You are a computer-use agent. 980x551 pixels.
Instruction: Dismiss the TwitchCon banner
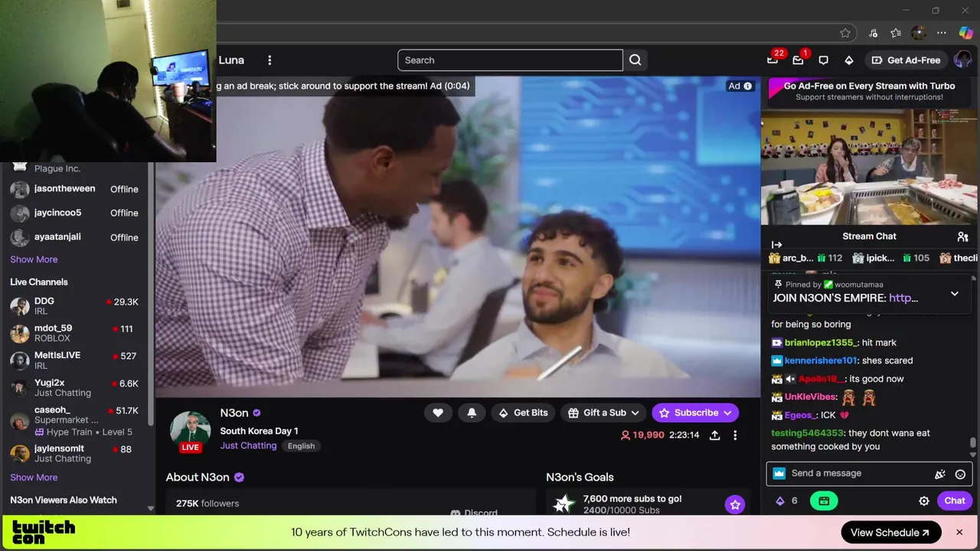pyautogui.click(x=959, y=532)
